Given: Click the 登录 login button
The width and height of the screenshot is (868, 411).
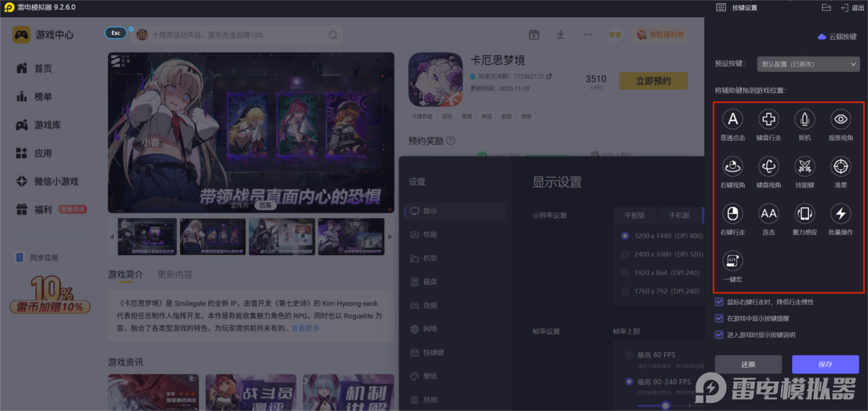Looking at the screenshot, I should click(615, 35).
